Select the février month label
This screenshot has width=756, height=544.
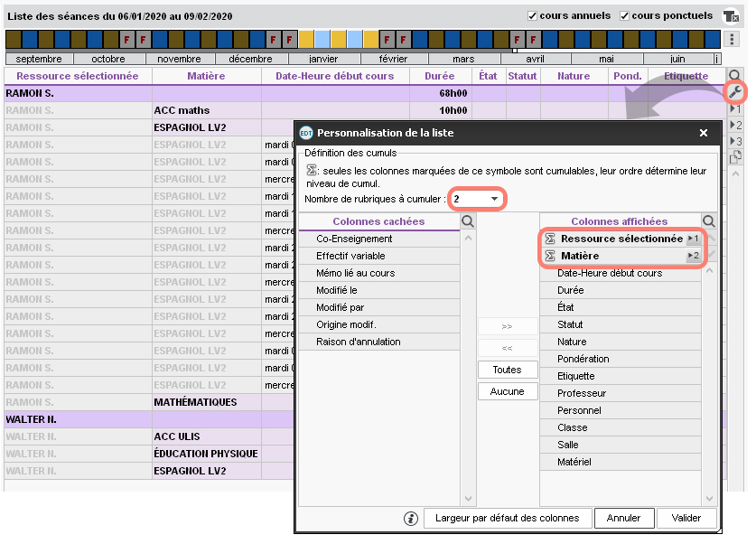pyautogui.click(x=394, y=59)
